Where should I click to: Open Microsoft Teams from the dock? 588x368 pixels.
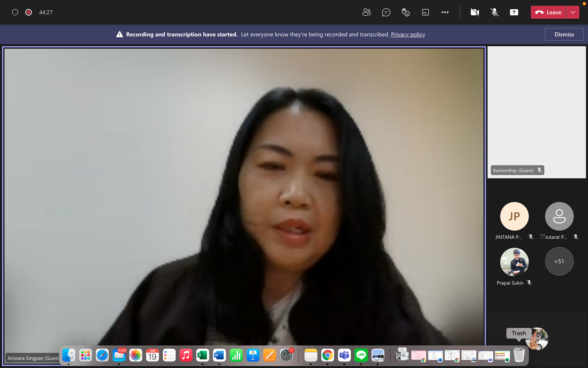[x=344, y=355]
